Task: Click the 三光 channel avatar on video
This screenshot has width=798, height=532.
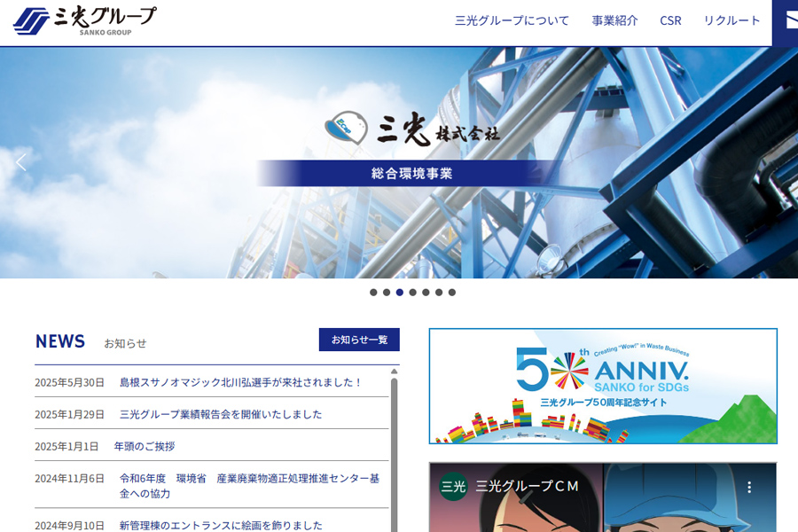Action: point(453,487)
